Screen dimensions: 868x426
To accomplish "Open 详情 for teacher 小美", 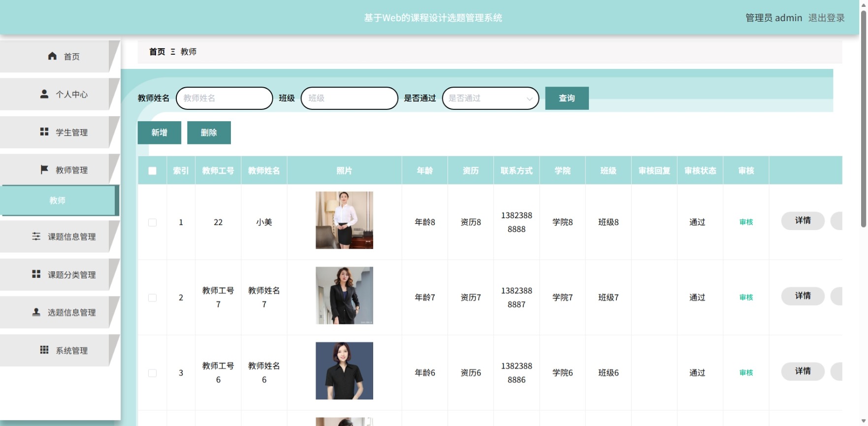I will [x=803, y=220].
